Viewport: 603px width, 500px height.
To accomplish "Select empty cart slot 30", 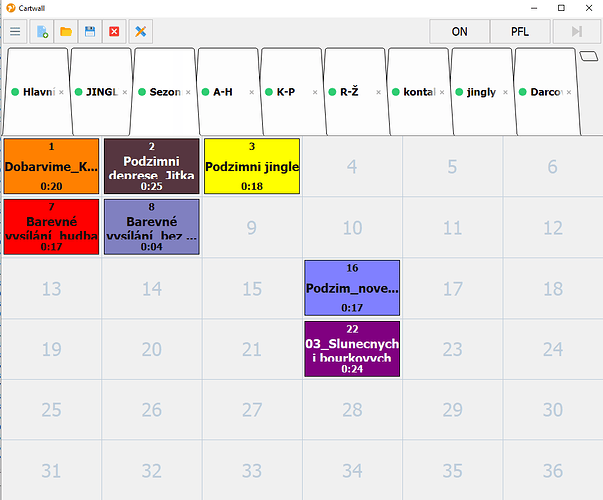I will [553, 410].
